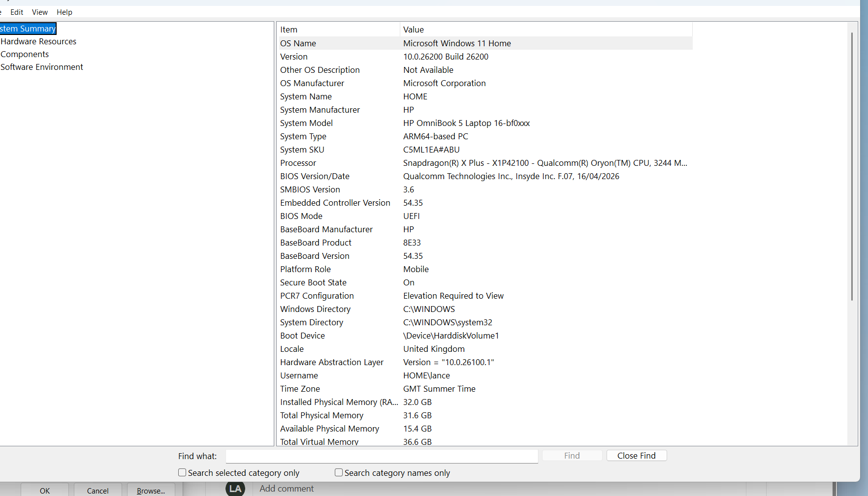
Task: Enable Search selected category only checkbox
Action: tap(182, 472)
